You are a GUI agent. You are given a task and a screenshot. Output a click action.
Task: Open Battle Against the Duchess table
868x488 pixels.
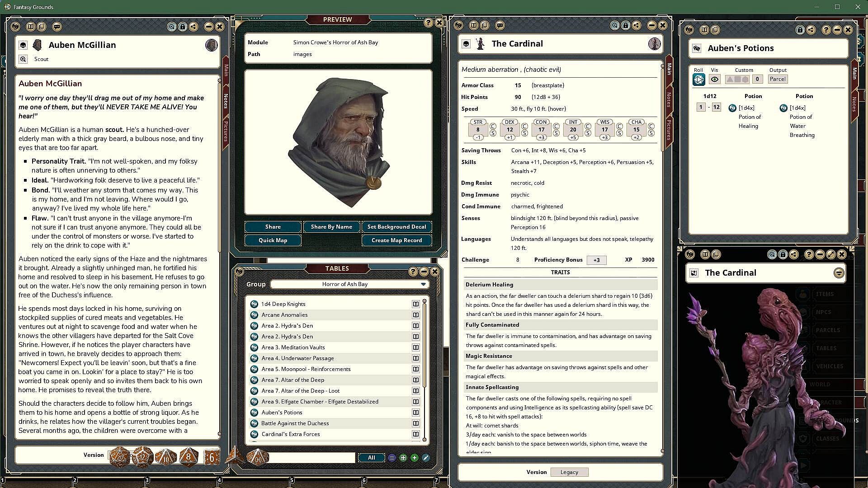tap(295, 423)
